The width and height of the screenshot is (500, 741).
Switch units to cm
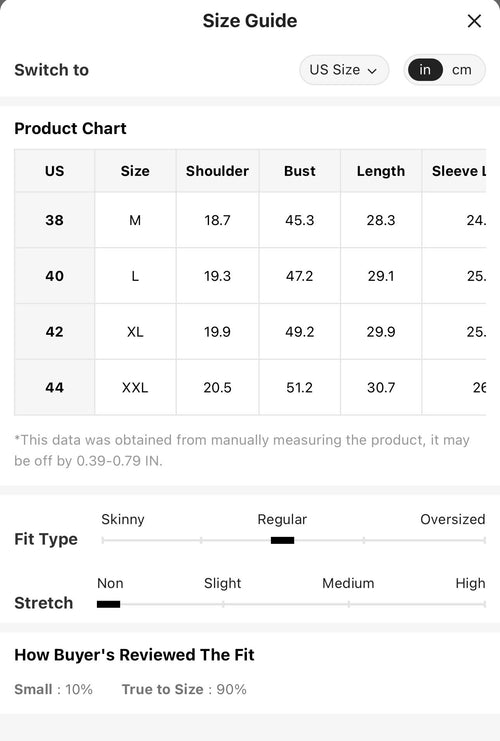click(462, 70)
